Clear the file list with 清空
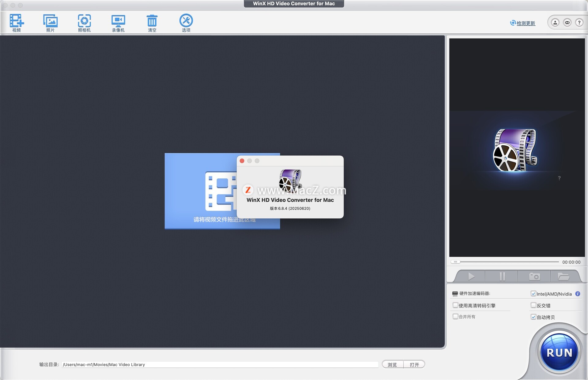 (x=152, y=23)
